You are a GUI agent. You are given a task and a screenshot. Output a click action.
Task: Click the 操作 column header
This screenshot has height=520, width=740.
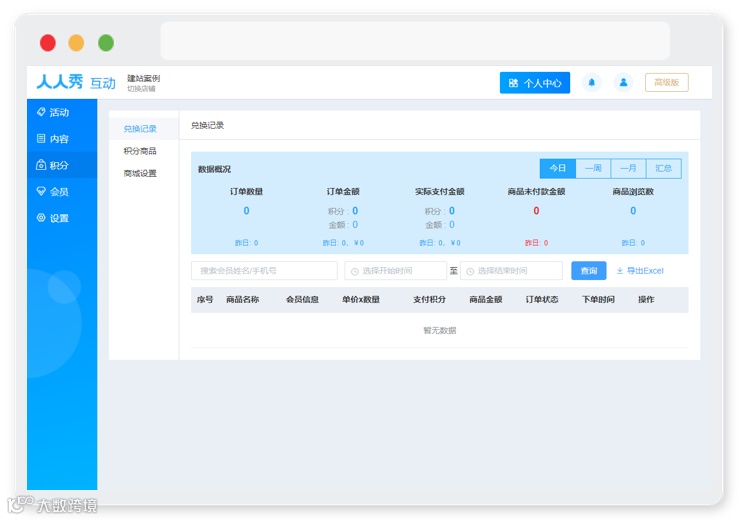click(646, 299)
